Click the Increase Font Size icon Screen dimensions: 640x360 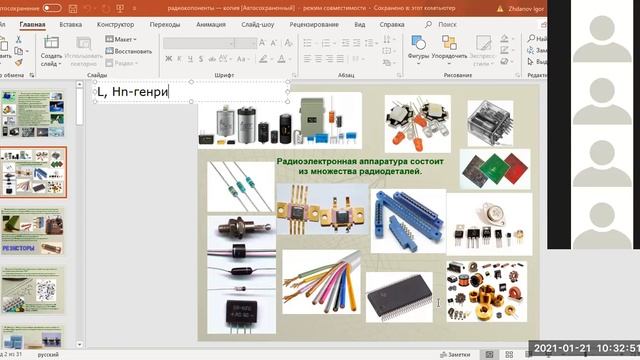(262, 43)
